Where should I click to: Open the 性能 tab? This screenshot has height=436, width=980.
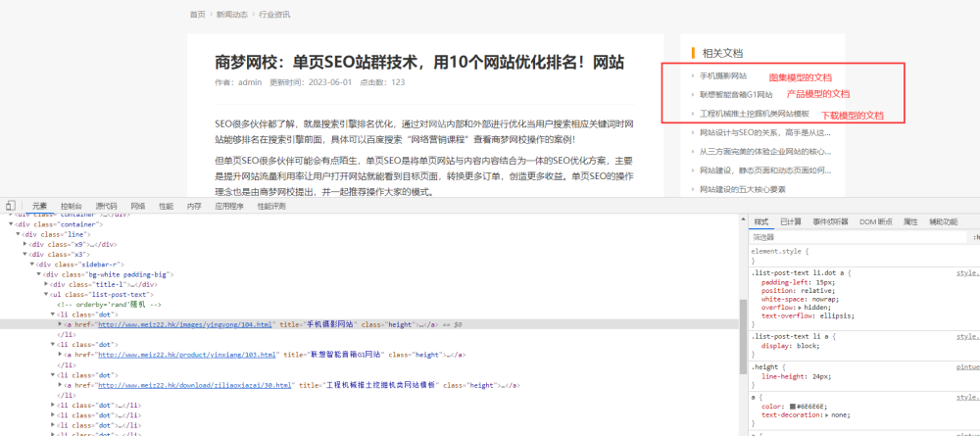point(167,206)
